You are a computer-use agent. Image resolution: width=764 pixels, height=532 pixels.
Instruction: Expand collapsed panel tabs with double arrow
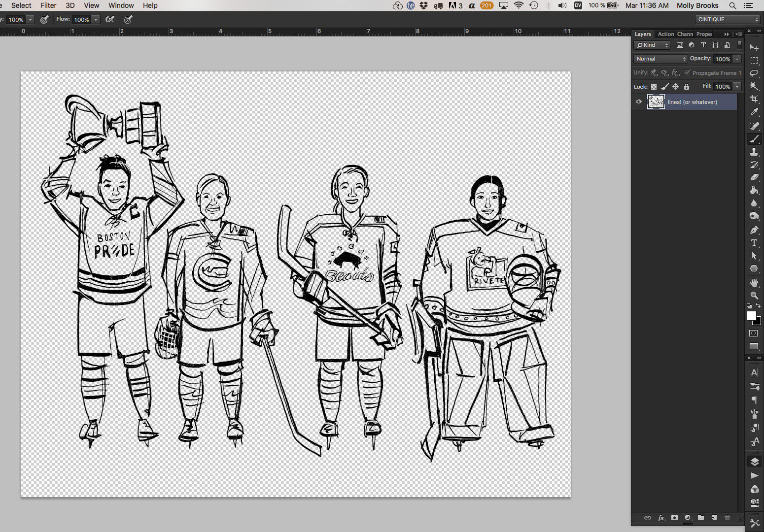pyautogui.click(x=727, y=34)
